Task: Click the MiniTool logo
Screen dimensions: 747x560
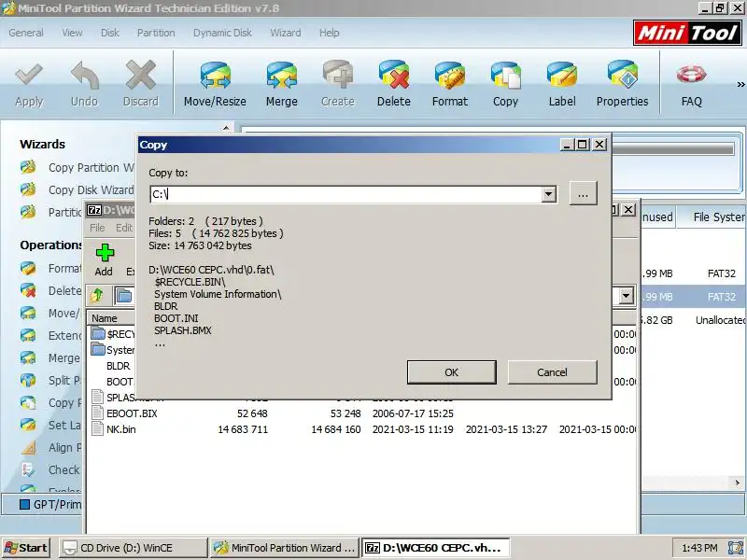Action: tap(687, 33)
